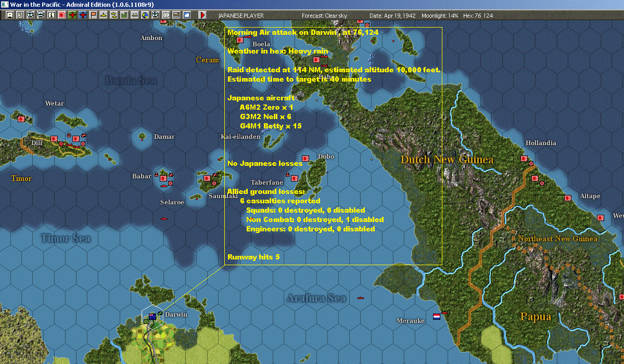Select the Japanese flag west of Wetar
Screen dimensions: 624x364
[21, 119]
